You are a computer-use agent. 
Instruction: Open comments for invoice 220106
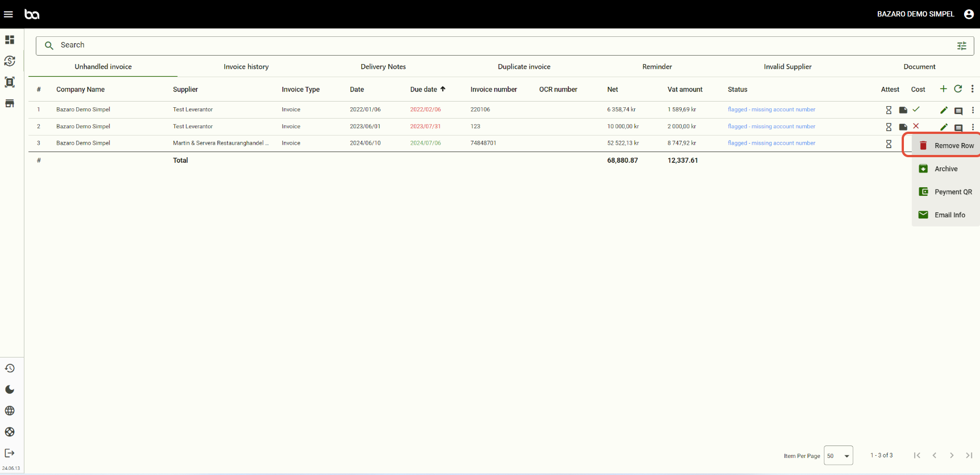click(x=958, y=111)
